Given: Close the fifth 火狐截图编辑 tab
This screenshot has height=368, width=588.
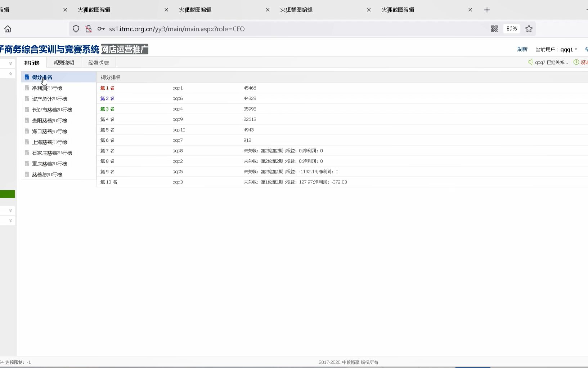Looking at the screenshot, I should point(470,10).
